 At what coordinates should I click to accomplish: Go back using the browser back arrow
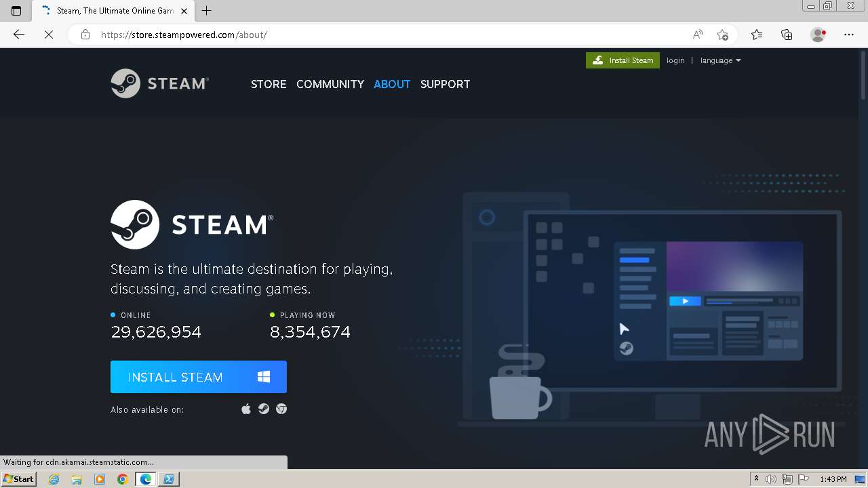(x=19, y=35)
